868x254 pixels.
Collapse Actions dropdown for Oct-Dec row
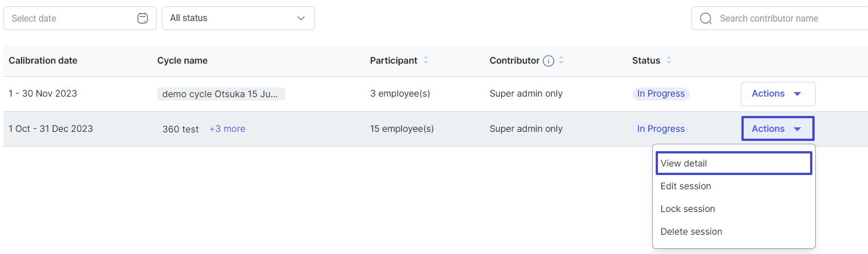click(x=778, y=129)
